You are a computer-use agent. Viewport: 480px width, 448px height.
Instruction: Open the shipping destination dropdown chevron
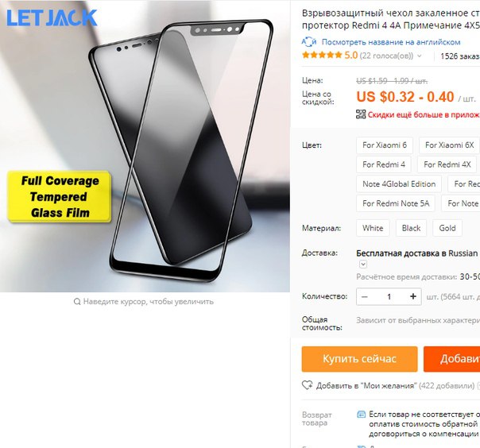click(363, 264)
